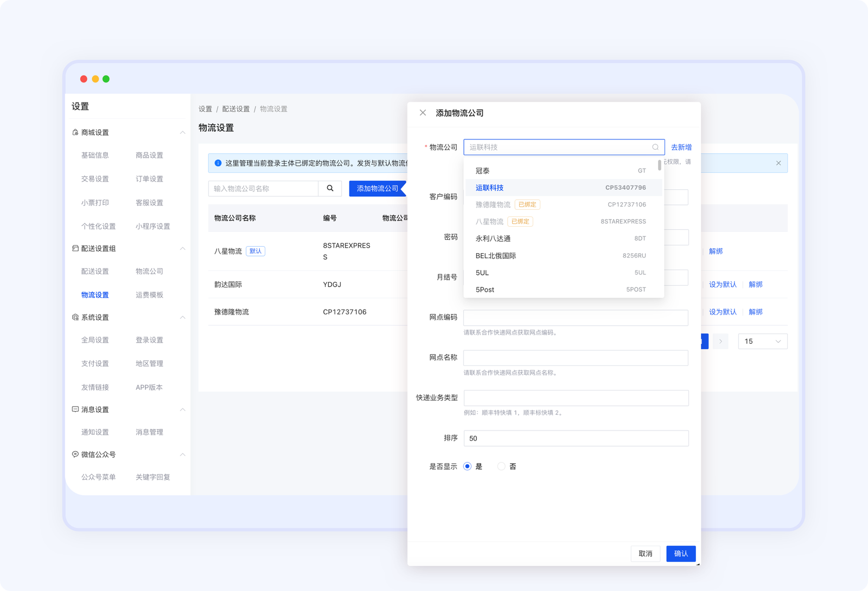
Task: Click the 去新增 link beside company field
Action: click(x=681, y=147)
